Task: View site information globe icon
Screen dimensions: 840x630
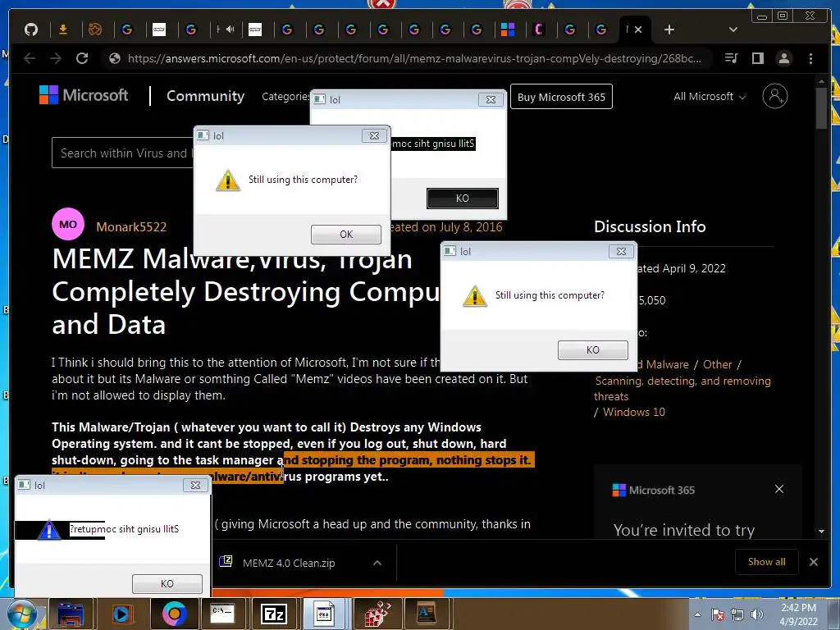Action: pyautogui.click(x=114, y=58)
